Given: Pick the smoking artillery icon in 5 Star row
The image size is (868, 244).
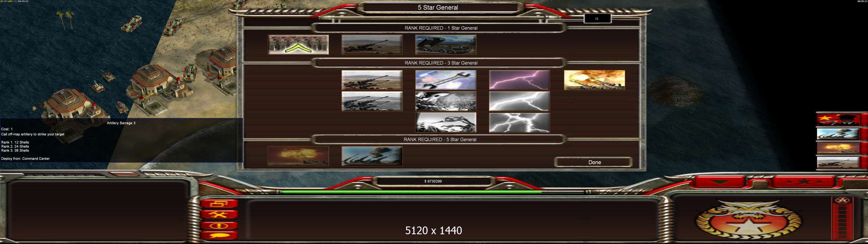Looking at the screenshot, I should point(372,156).
